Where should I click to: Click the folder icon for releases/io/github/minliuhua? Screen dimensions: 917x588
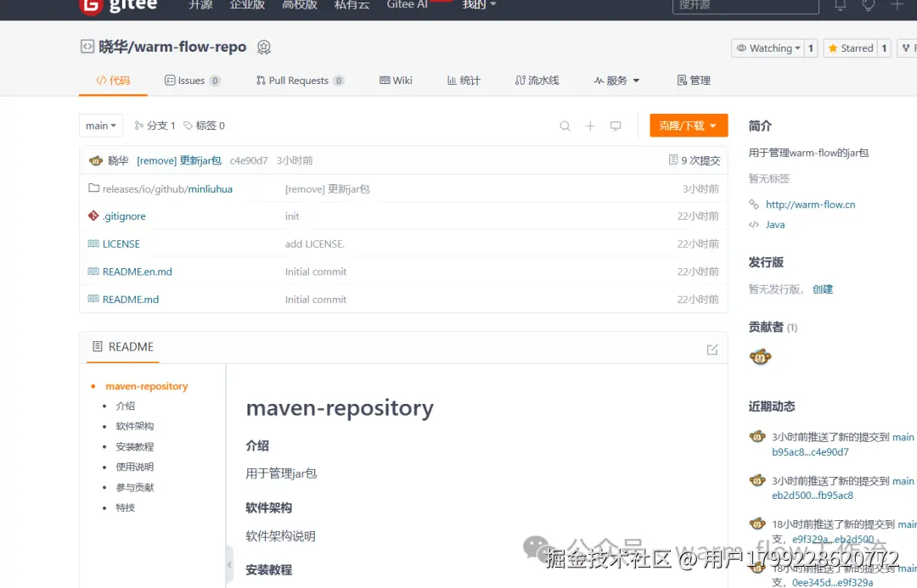(x=93, y=188)
